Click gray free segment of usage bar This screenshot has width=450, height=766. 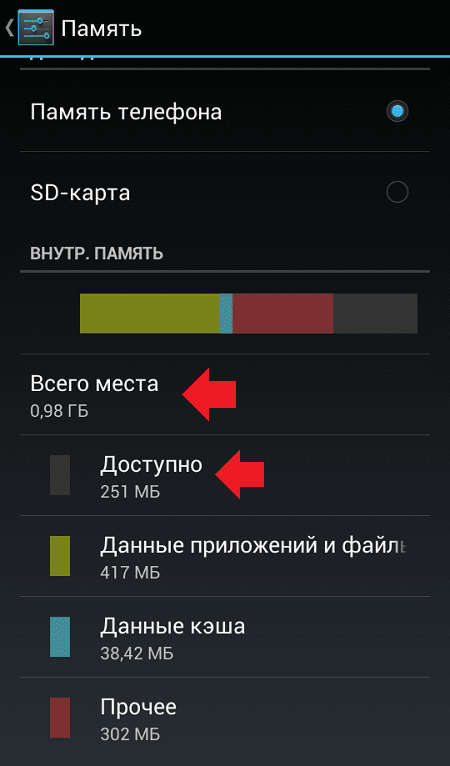click(x=375, y=313)
